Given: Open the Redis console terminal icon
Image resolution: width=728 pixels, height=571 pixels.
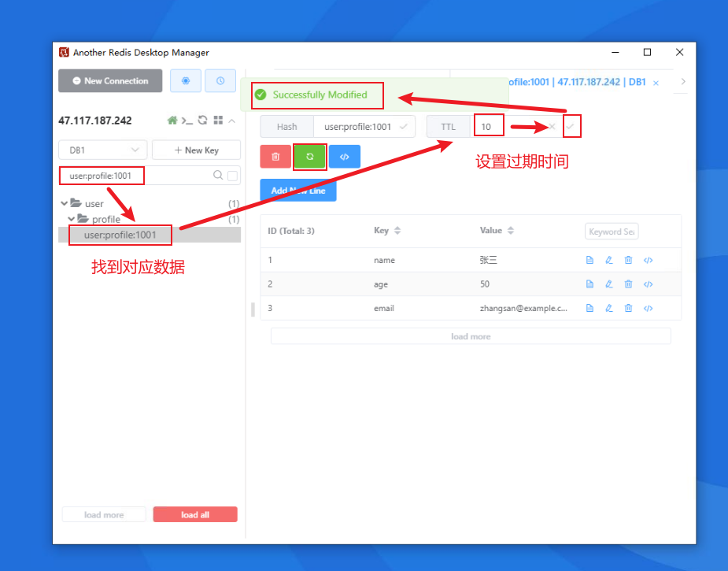Looking at the screenshot, I should point(187,121).
